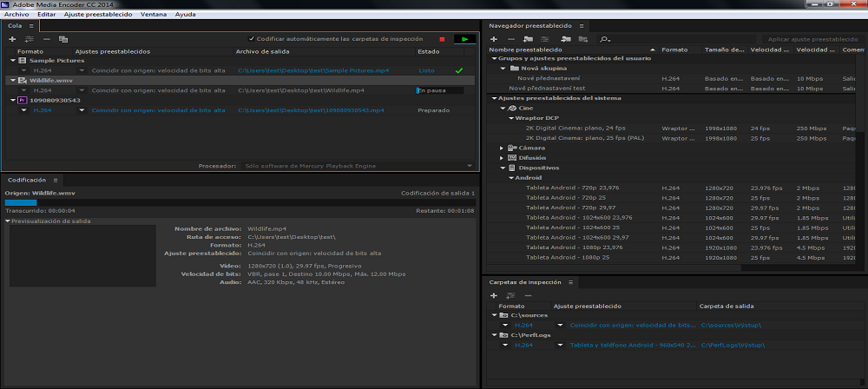Collapse the Wraptor DCP group
This screenshot has width=868, height=389.
tap(511, 118)
